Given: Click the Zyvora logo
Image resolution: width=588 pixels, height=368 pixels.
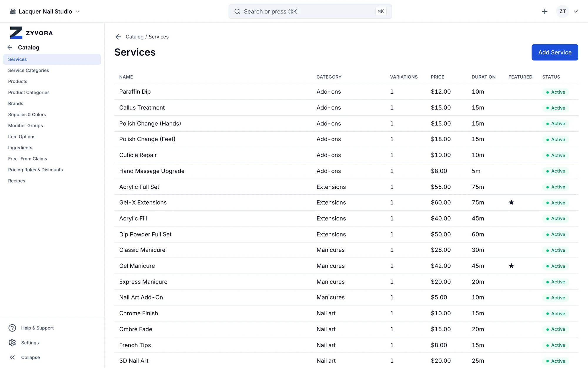Looking at the screenshot, I should (31, 33).
